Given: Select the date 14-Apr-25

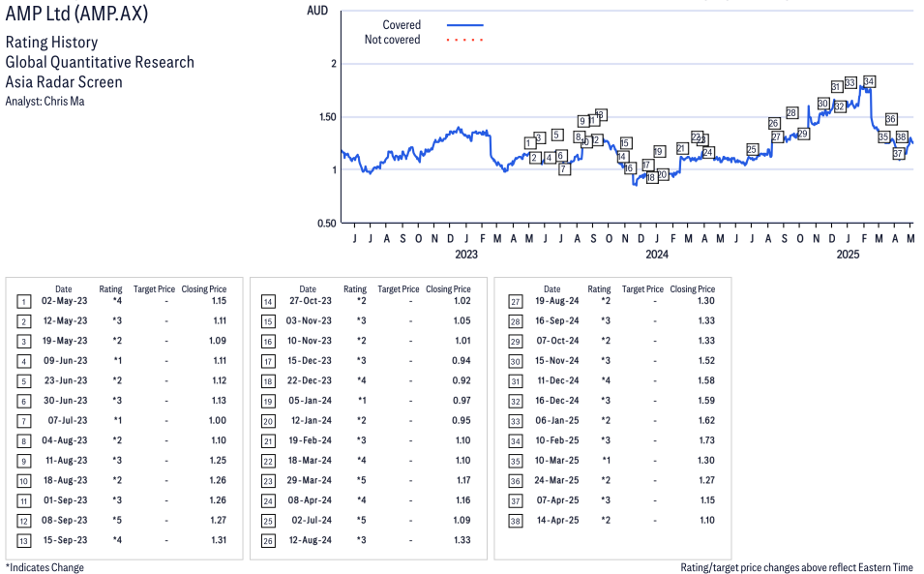Looking at the screenshot, I should (x=557, y=520).
